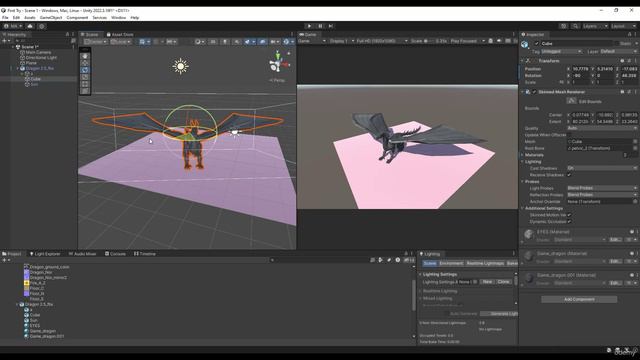Pick Root Bone object selector circle
The height and width of the screenshot is (360, 640).
pyautogui.click(x=635, y=148)
